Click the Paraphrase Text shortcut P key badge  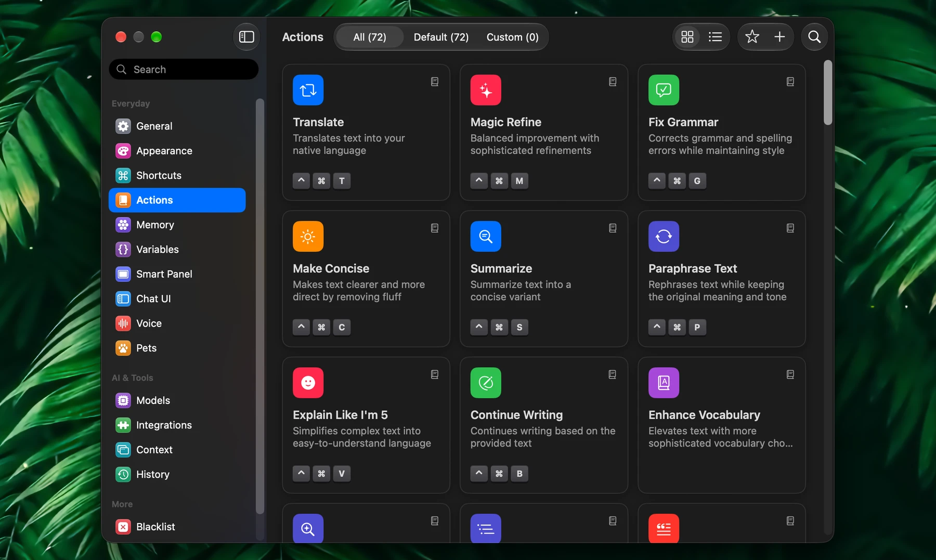[697, 327]
